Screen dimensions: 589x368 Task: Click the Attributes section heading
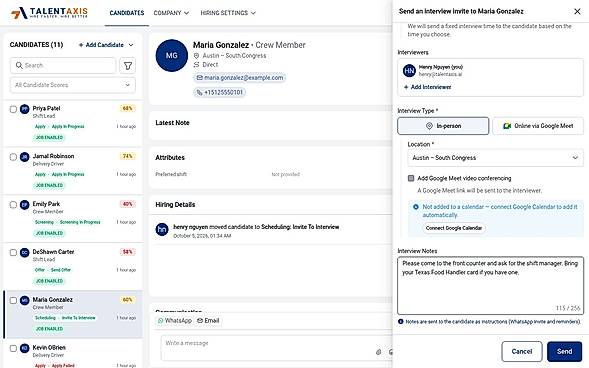pyautogui.click(x=170, y=158)
